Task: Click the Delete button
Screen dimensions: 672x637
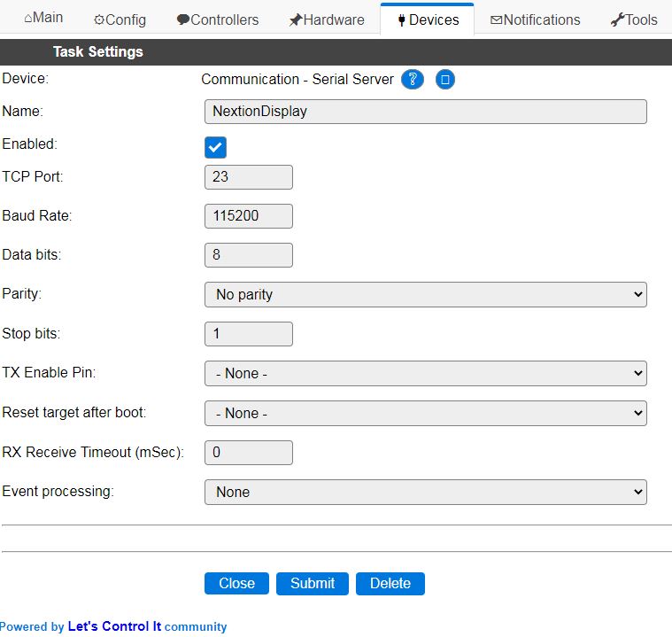Action: pos(390,583)
